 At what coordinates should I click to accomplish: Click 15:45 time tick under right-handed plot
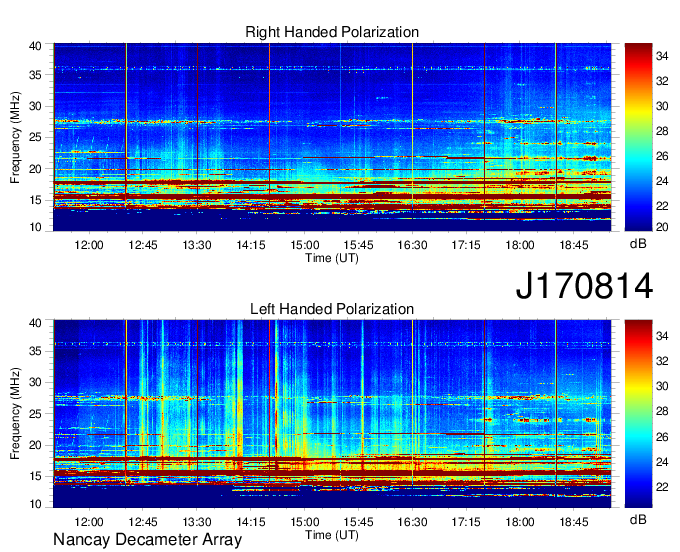(358, 245)
